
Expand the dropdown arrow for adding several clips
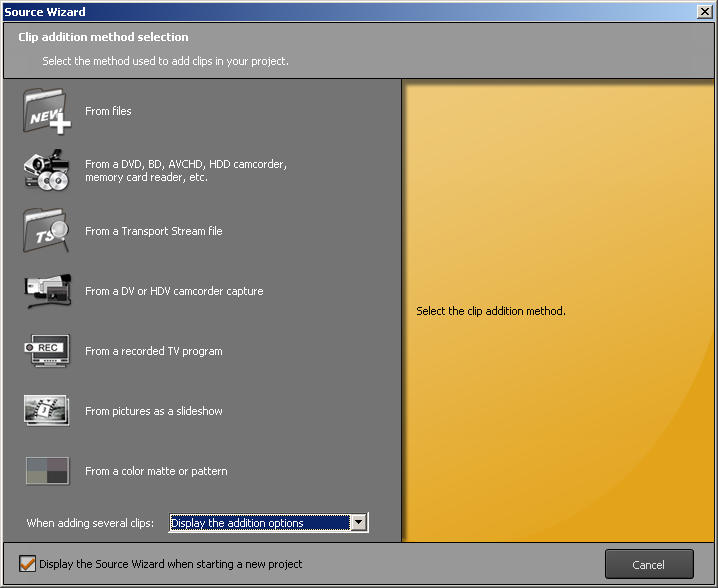pos(358,523)
